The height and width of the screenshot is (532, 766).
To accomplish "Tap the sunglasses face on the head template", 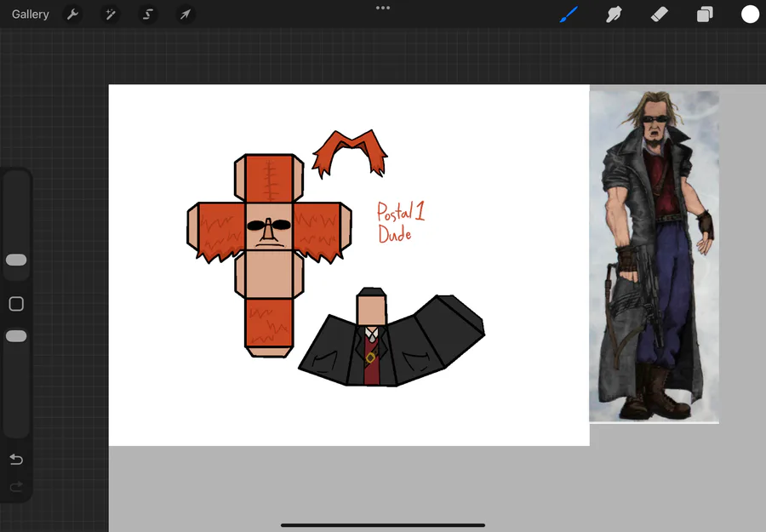I will click(269, 226).
